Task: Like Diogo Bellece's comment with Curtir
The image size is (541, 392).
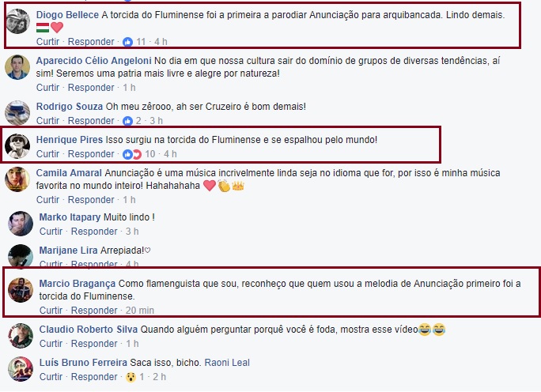Action: tap(47, 42)
